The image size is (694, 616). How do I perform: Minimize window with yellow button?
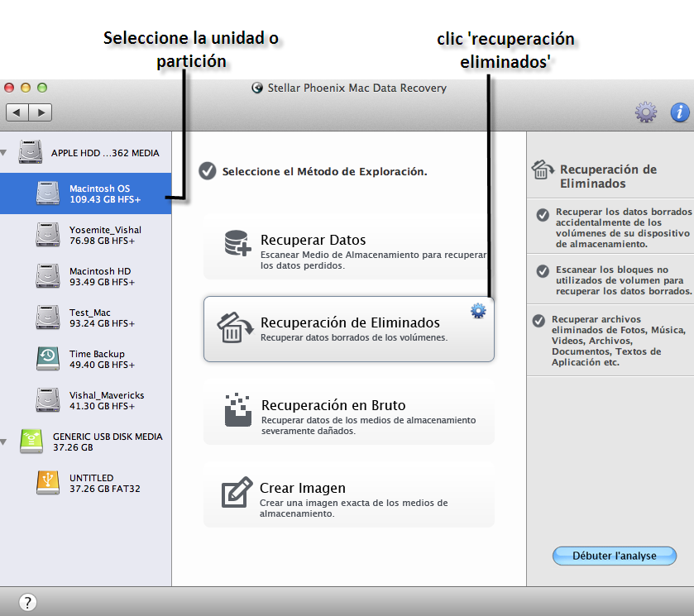point(26,88)
